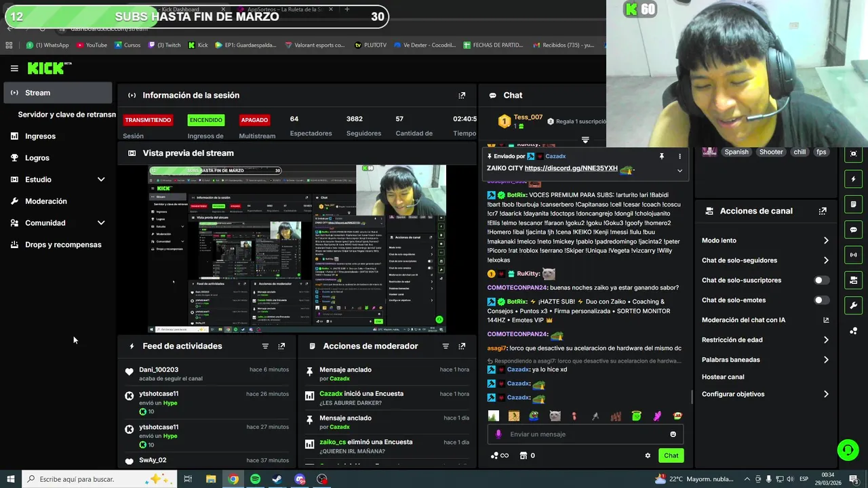Screen dimensions: 868x488
Task: Expand the pinned message with its chevron
Action: pos(679,171)
